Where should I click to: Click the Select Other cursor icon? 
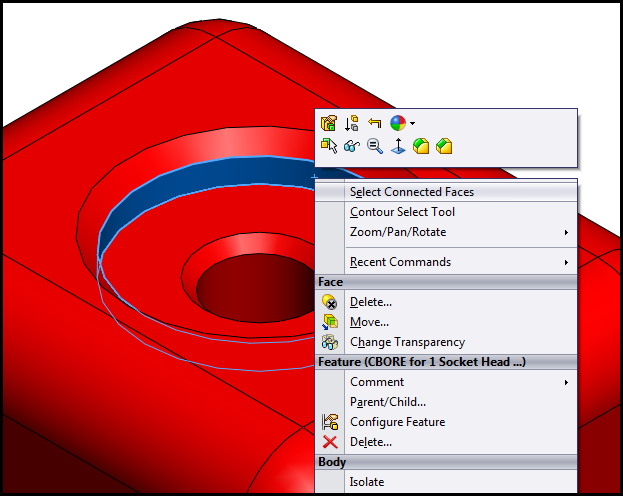click(x=329, y=146)
